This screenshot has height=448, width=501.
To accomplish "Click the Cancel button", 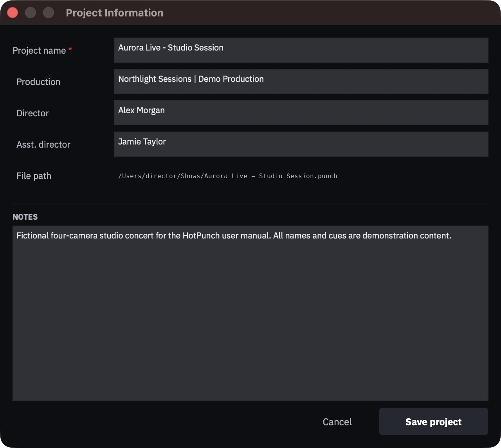I will tap(337, 422).
